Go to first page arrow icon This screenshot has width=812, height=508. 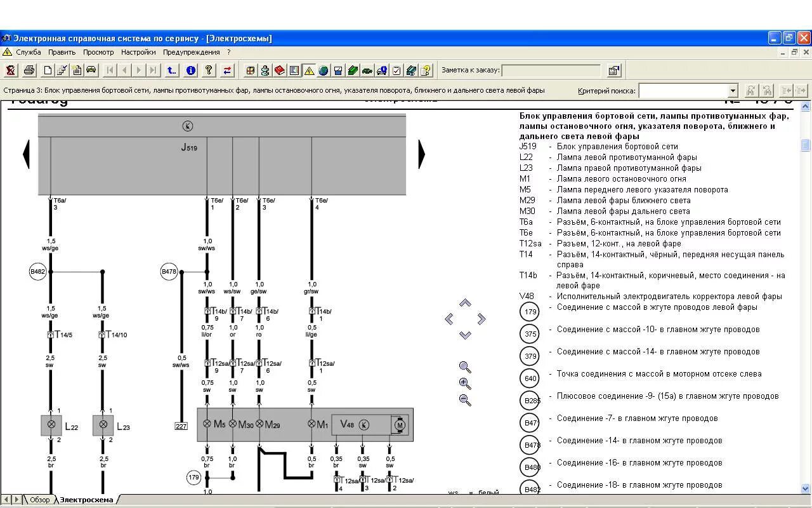tap(110, 70)
